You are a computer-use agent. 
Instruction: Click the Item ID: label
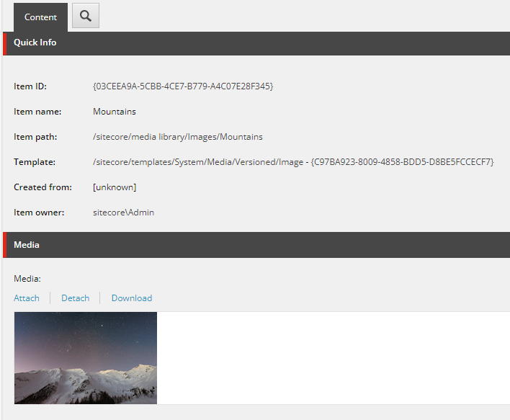[30, 86]
